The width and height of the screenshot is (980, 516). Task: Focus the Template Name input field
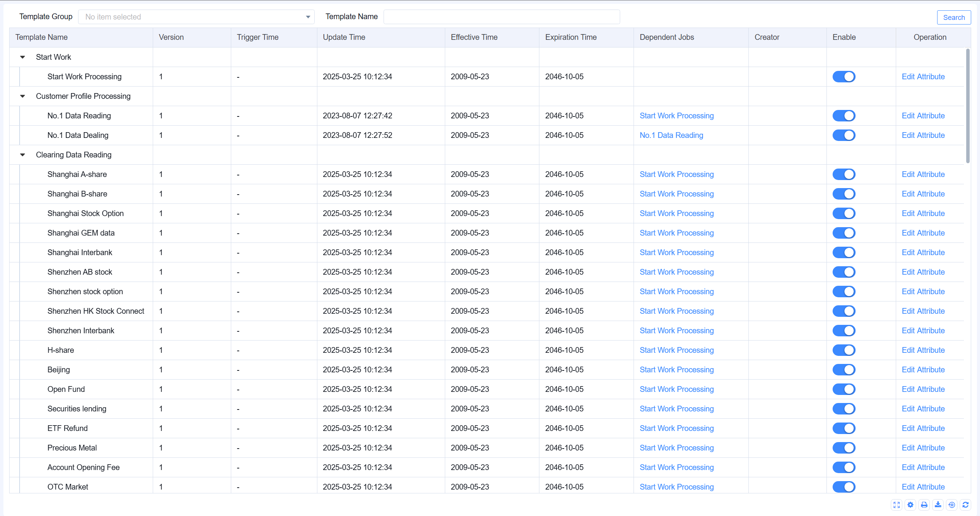pyautogui.click(x=501, y=17)
